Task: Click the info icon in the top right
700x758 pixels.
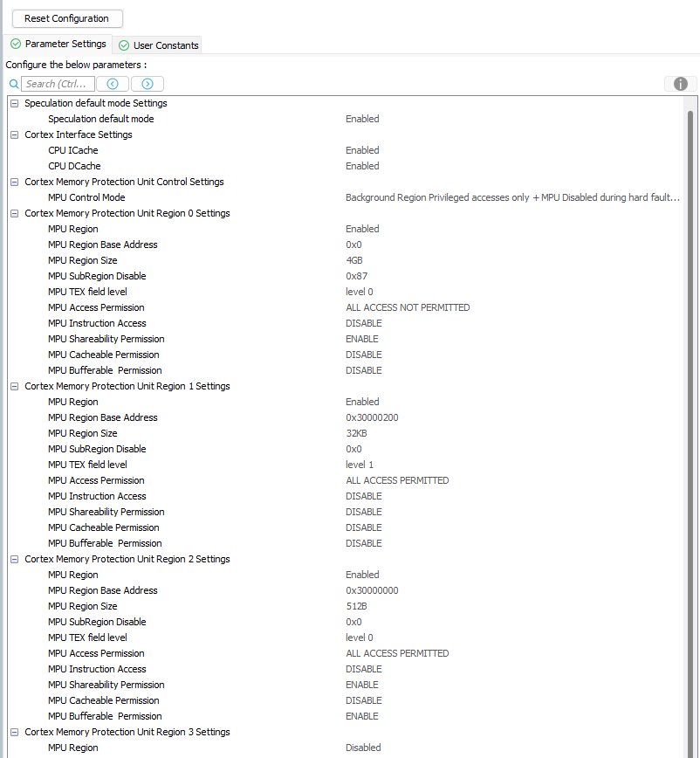Action: click(x=679, y=84)
